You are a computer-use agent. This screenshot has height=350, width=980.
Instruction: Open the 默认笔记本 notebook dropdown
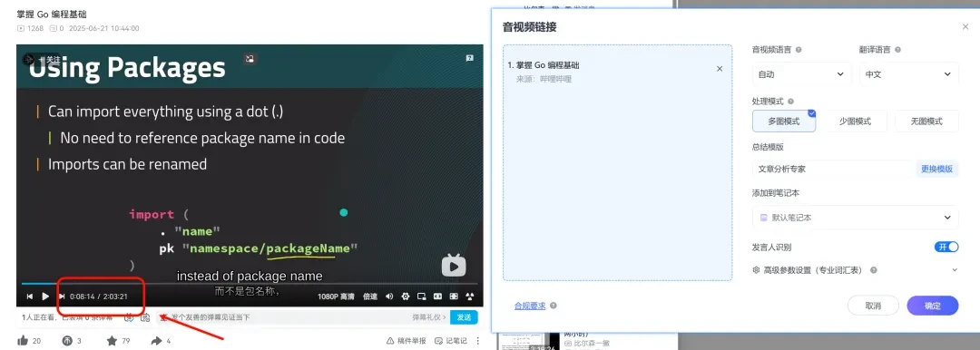855,218
